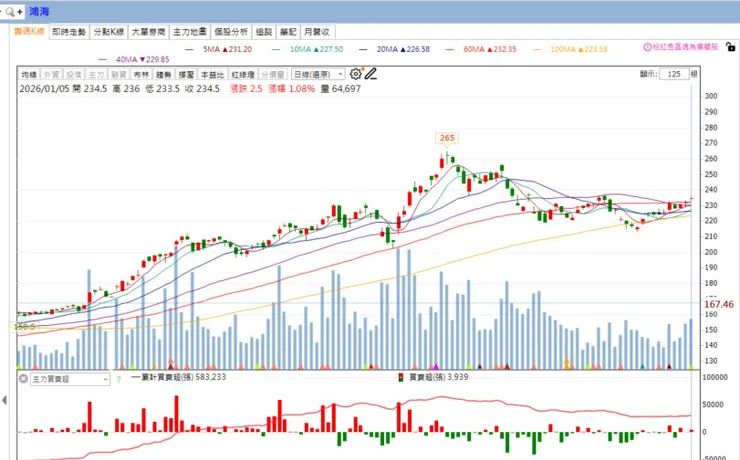The height and width of the screenshot is (460, 740).
Task: Switch to the 月營收 tab
Action: point(318,32)
